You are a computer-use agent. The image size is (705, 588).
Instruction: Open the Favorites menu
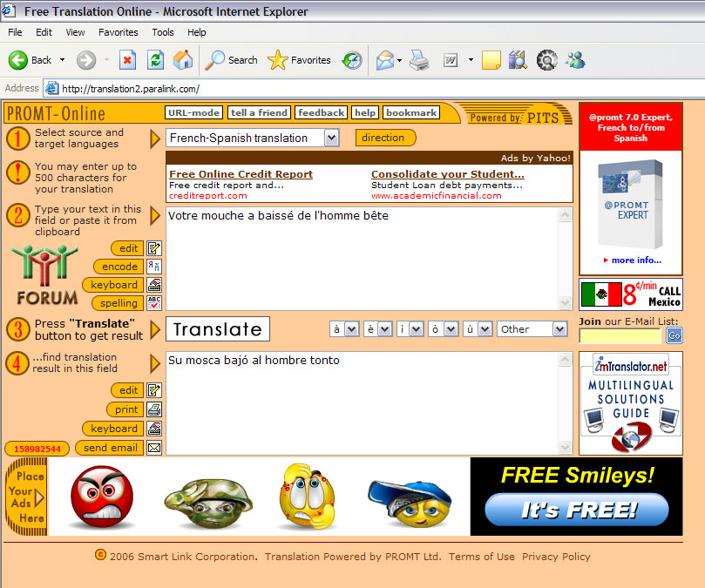click(x=118, y=32)
